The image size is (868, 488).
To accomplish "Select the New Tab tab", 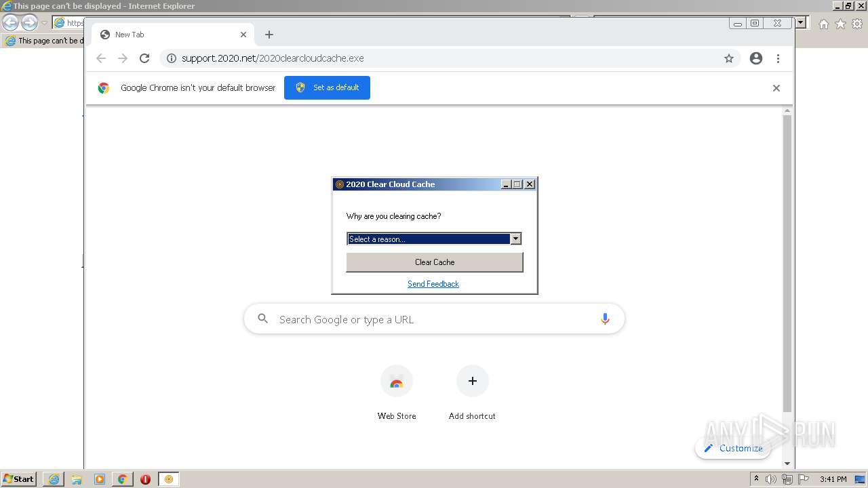I will [x=173, y=35].
